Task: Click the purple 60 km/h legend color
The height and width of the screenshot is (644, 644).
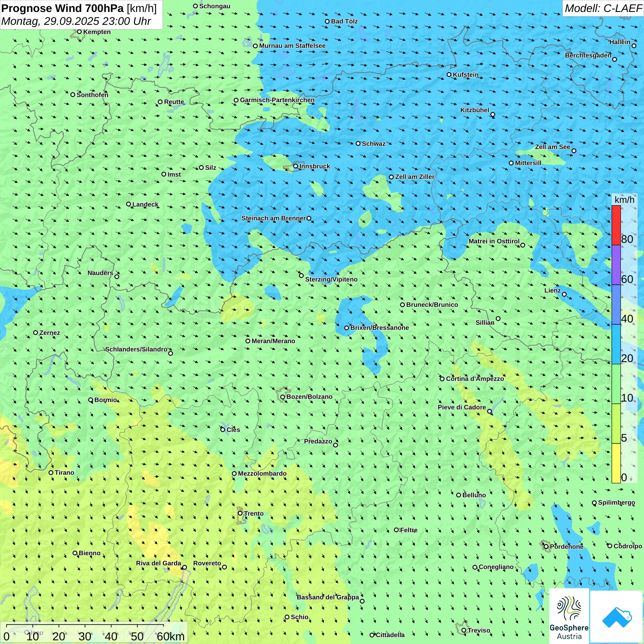Action: point(616,264)
